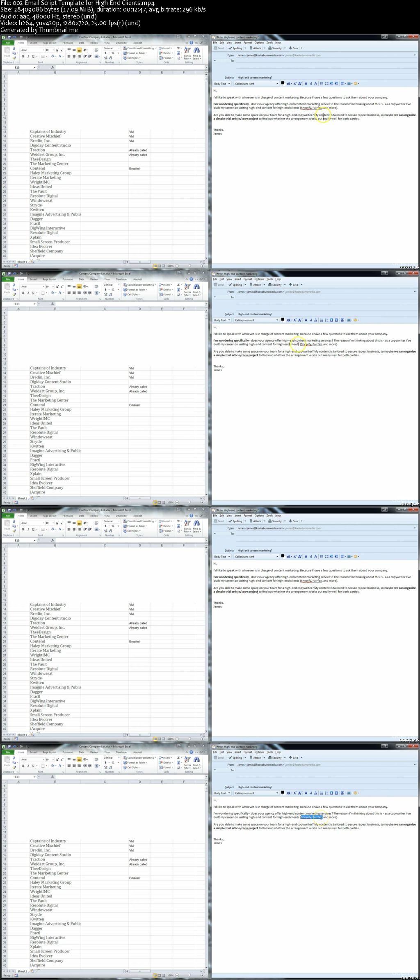Viewport: 420px width, 980px height.
Task: Click Excel formula bar fx icon in first frame
Action: click(52, 67)
